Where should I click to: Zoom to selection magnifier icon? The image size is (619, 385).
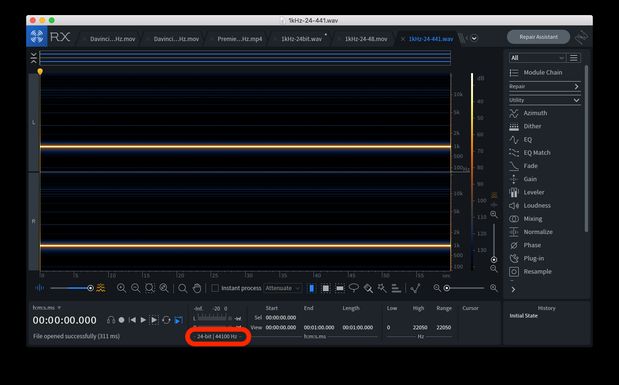tap(150, 288)
